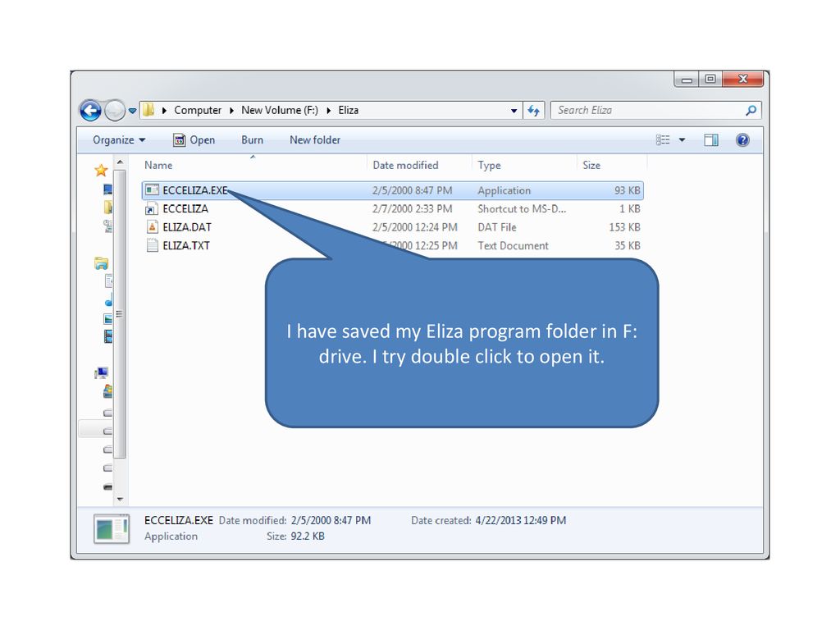
Task: Change your view icon button
Action: [663, 139]
